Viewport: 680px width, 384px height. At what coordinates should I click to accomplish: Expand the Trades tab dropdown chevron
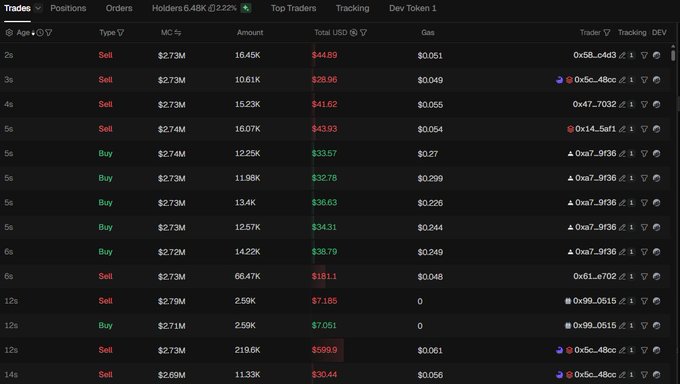coord(38,8)
